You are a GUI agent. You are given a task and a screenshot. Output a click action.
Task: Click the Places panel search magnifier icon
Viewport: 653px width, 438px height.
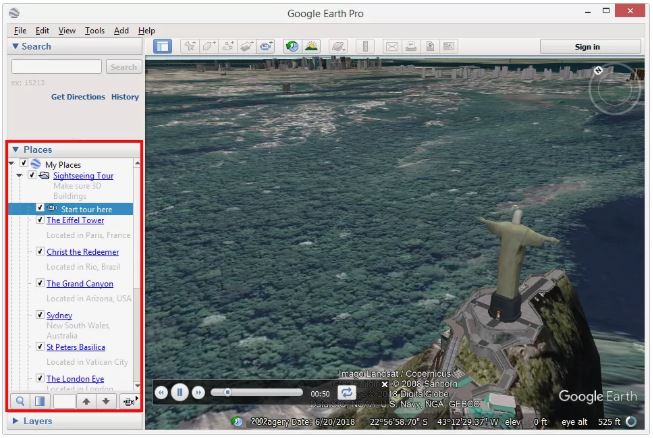(x=20, y=401)
